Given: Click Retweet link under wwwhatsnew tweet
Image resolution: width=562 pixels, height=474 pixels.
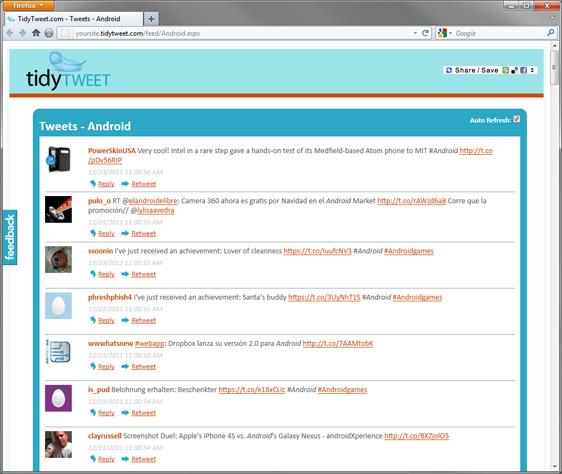Looking at the screenshot, I should point(143,366).
